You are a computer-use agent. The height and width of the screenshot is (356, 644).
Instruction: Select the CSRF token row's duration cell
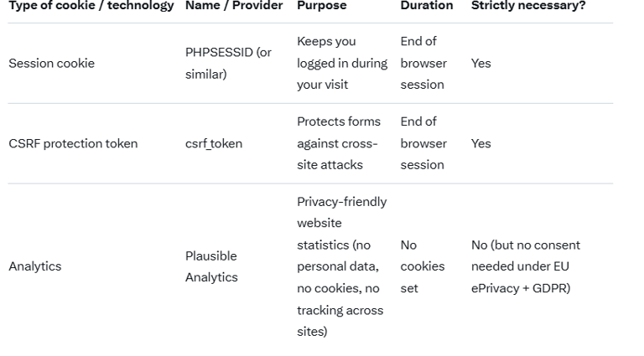coord(423,143)
